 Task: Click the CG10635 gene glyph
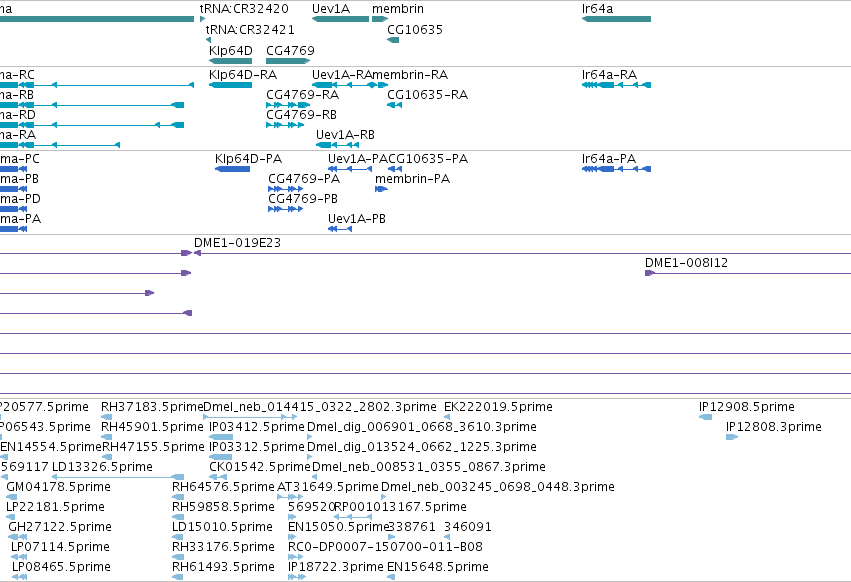click(393, 40)
